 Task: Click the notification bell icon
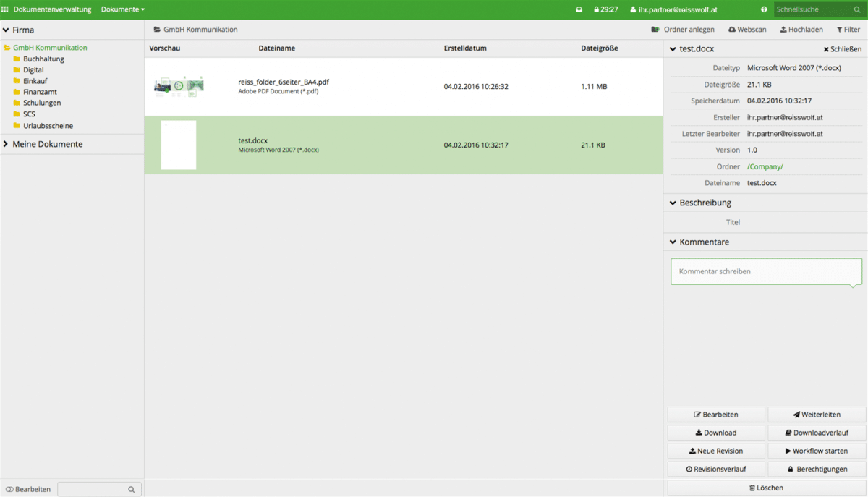(x=579, y=9)
